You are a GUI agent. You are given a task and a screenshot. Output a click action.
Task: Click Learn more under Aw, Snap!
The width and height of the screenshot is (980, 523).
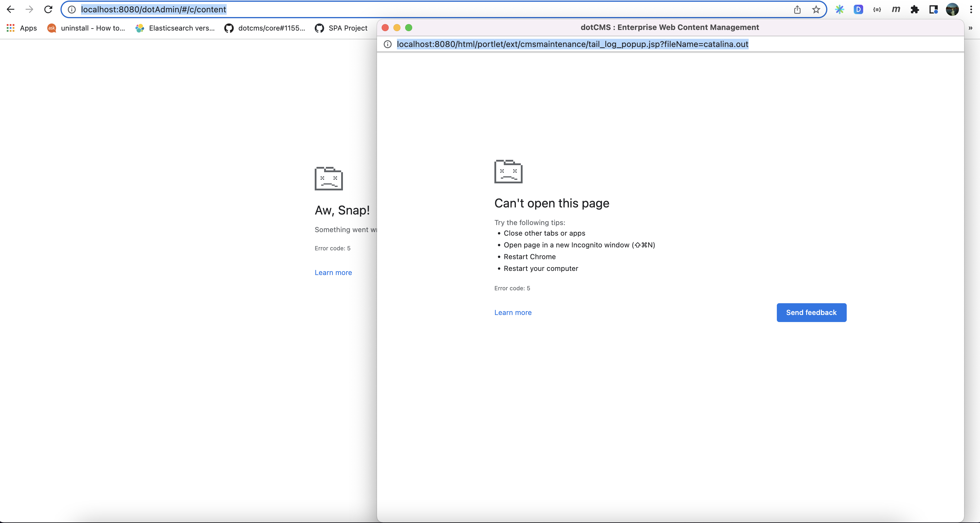(333, 273)
